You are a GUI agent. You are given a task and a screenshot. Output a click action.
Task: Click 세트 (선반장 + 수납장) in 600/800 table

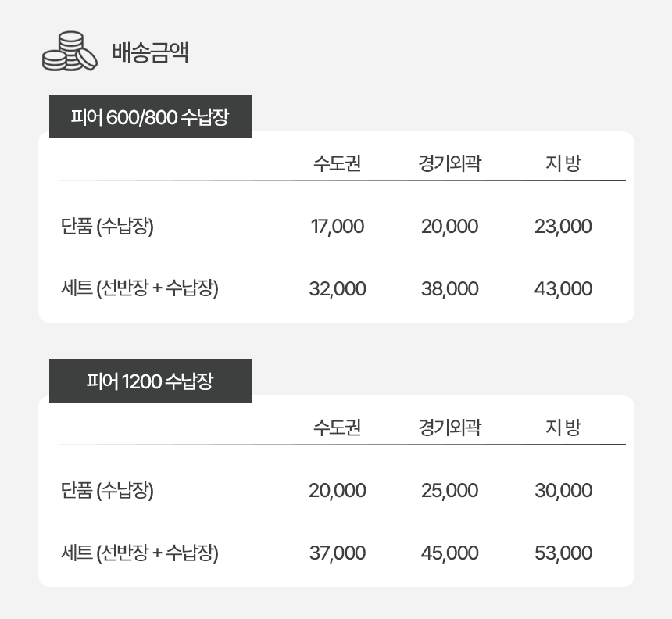point(139,289)
